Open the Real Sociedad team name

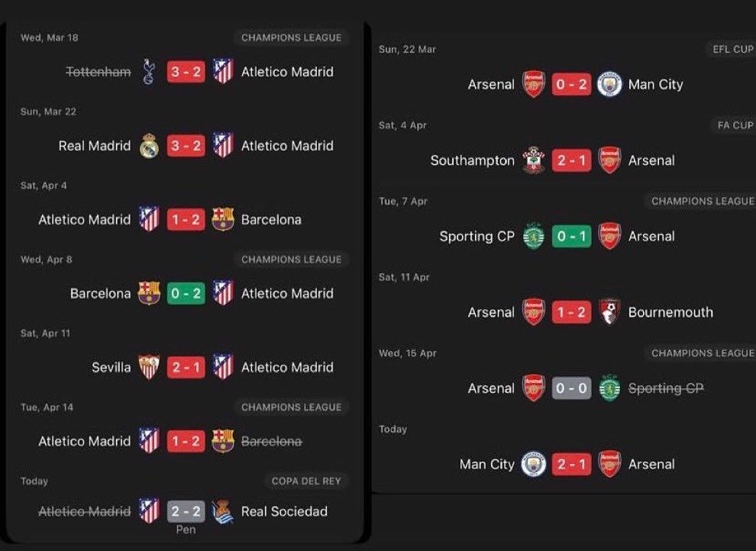click(284, 511)
